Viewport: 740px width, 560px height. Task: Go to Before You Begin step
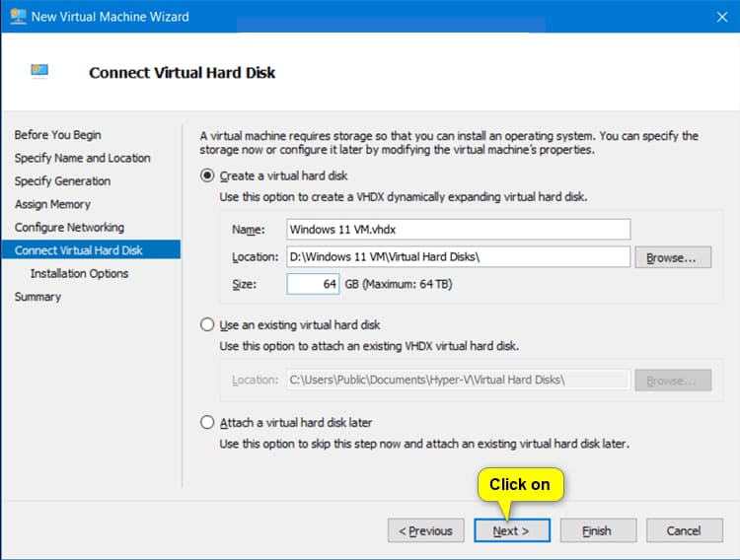point(57,135)
